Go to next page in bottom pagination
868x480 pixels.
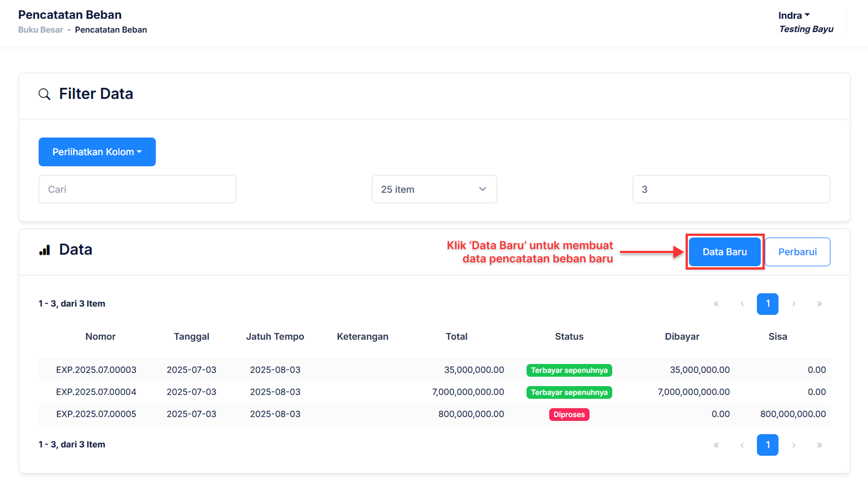tap(793, 445)
